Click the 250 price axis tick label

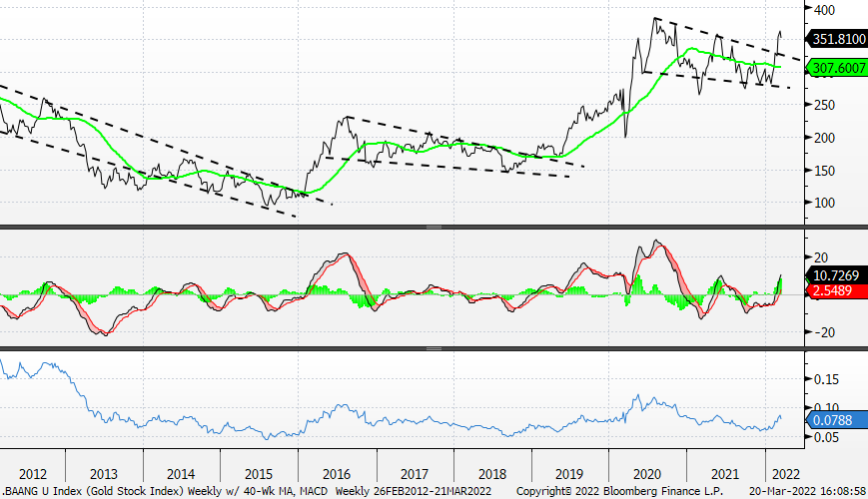[825, 105]
